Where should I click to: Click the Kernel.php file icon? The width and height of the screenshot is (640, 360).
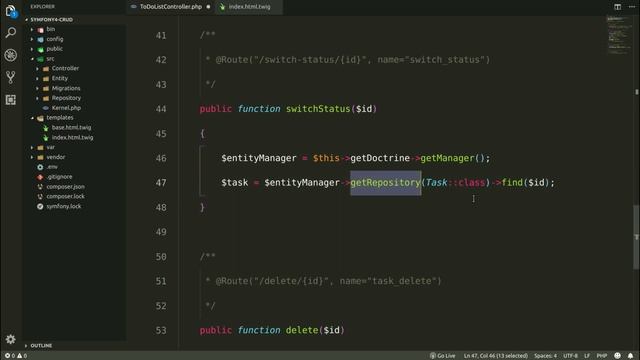point(46,108)
